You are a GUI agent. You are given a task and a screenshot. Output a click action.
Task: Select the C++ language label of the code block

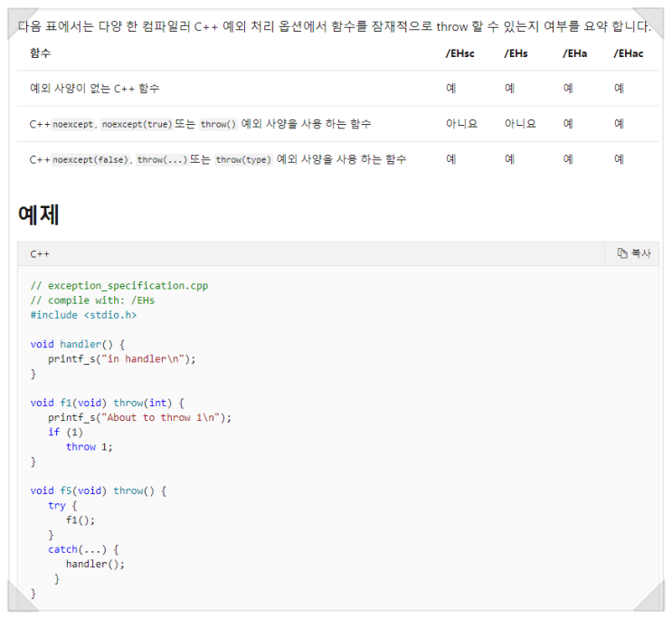[40, 254]
